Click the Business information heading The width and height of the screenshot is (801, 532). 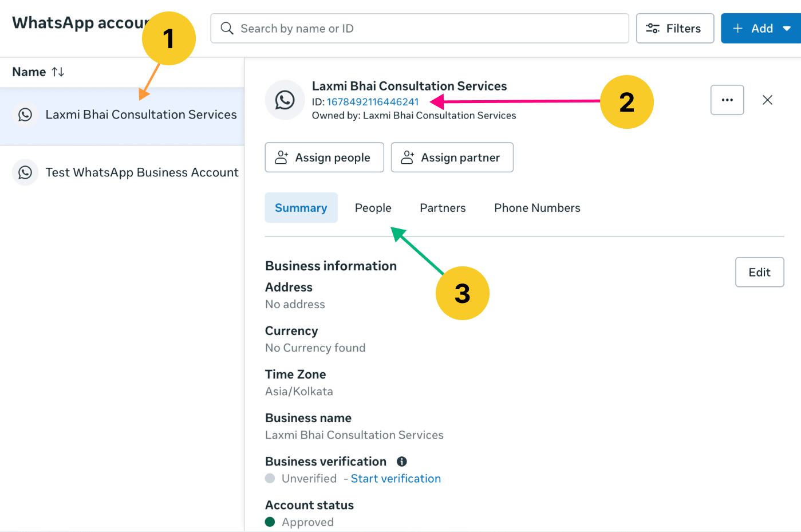coord(331,266)
